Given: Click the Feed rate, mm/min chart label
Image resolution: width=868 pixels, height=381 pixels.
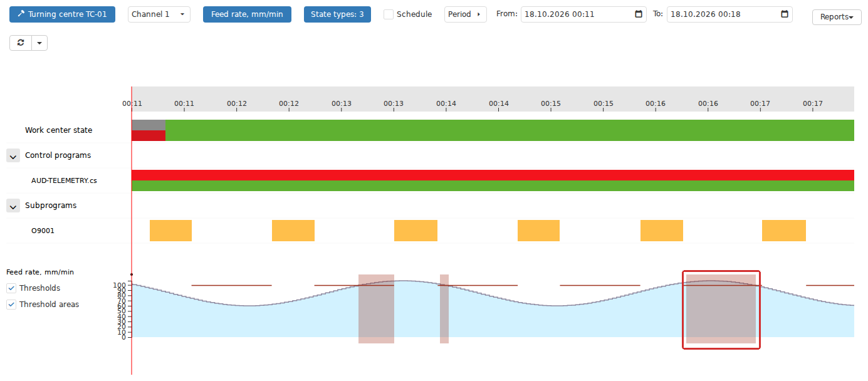Looking at the screenshot, I should (x=40, y=272).
